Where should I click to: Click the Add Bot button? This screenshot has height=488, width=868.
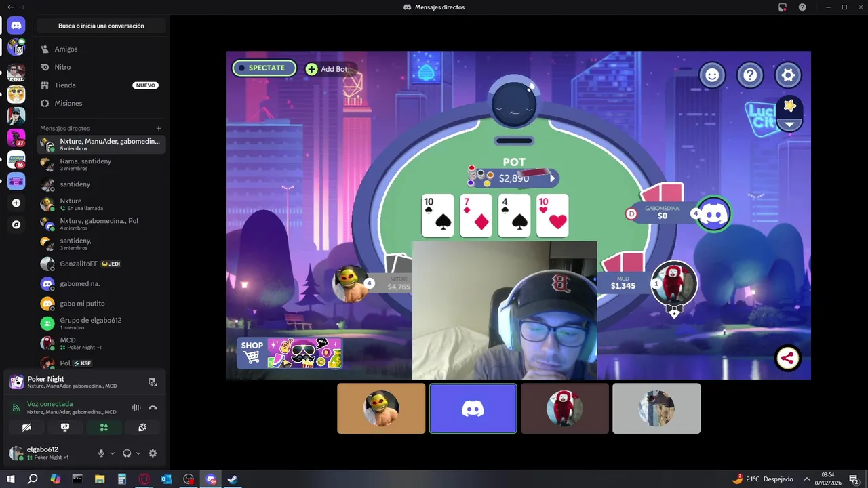(x=327, y=69)
